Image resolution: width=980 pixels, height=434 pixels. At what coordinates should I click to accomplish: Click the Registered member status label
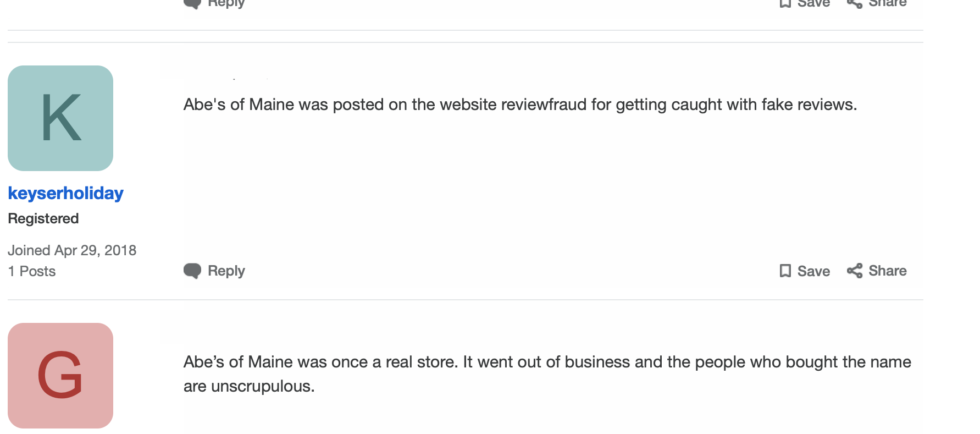click(43, 218)
